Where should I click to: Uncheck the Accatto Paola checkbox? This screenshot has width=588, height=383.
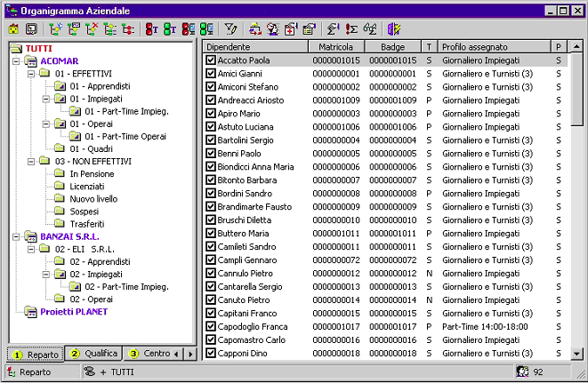[x=210, y=60]
